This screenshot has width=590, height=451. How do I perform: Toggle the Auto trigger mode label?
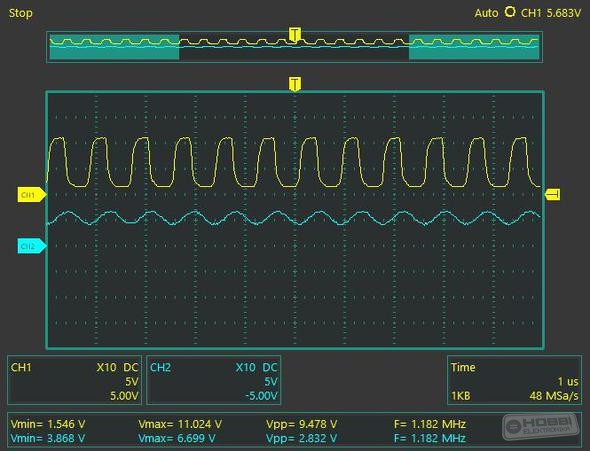click(486, 13)
